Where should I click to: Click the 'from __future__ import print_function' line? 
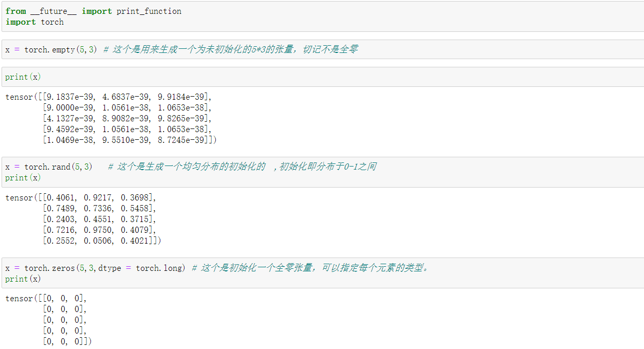pyautogui.click(x=94, y=11)
